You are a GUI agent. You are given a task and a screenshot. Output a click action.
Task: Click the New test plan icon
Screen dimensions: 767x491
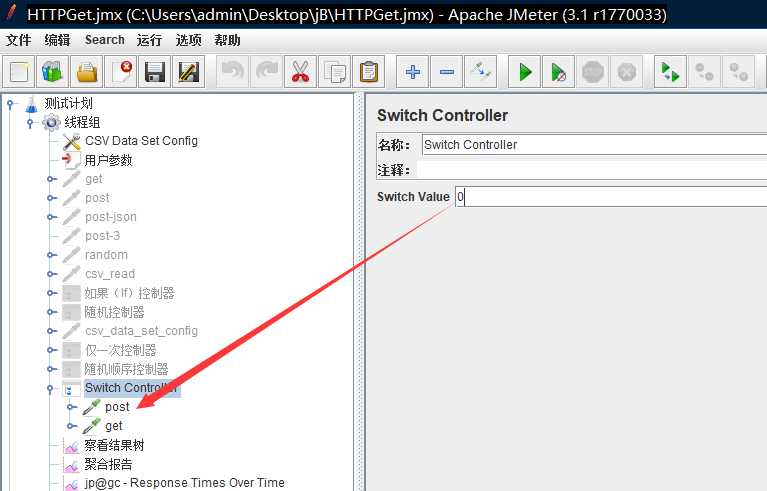click(19, 72)
